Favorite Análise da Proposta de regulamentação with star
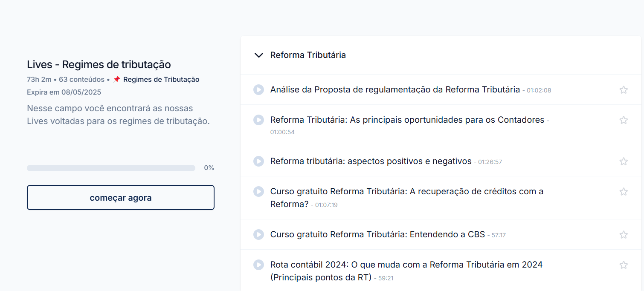 [624, 89]
